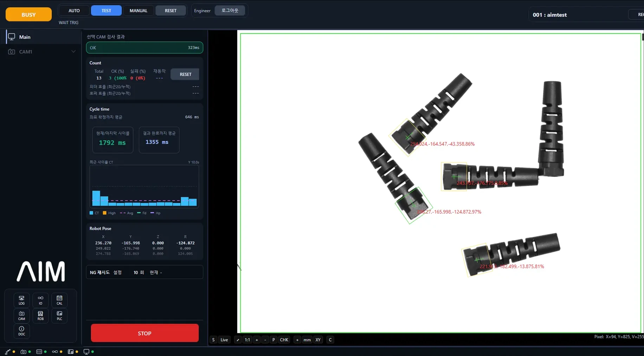Toggle Live view mode
Screen dimensions: 644x356
tap(224, 340)
